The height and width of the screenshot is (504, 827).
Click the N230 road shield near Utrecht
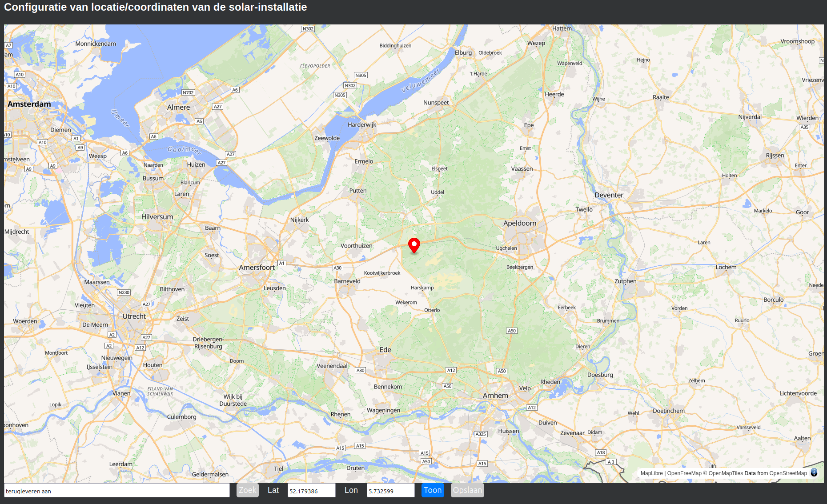point(124,292)
